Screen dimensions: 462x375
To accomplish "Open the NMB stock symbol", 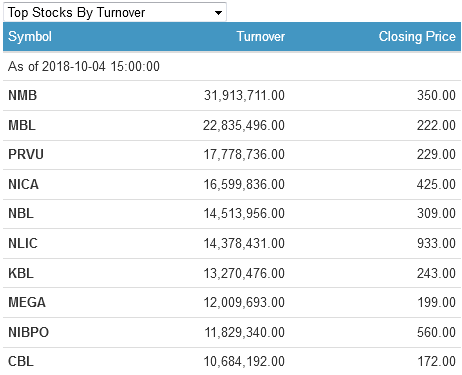I will click(x=22, y=95).
